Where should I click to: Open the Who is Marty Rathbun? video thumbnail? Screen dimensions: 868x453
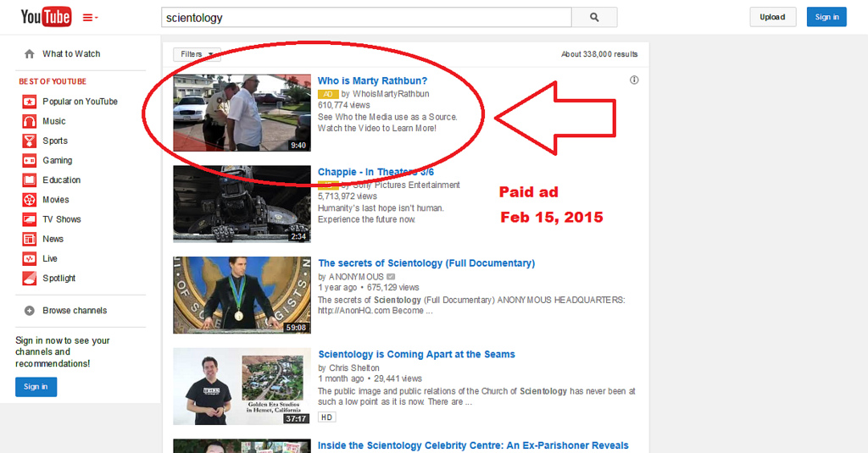pos(242,113)
